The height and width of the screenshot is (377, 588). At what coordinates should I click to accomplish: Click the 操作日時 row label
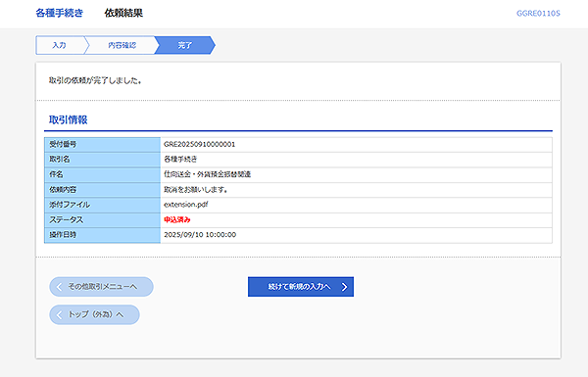(63, 235)
